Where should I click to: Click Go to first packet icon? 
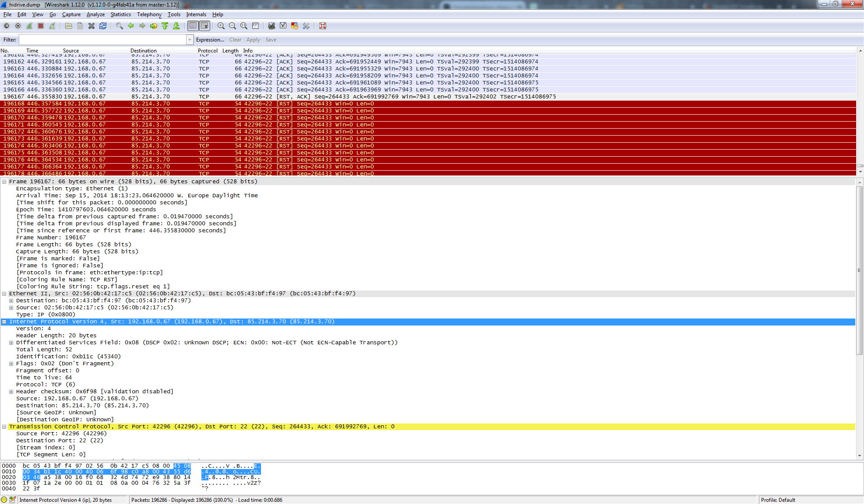click(165, 26)
